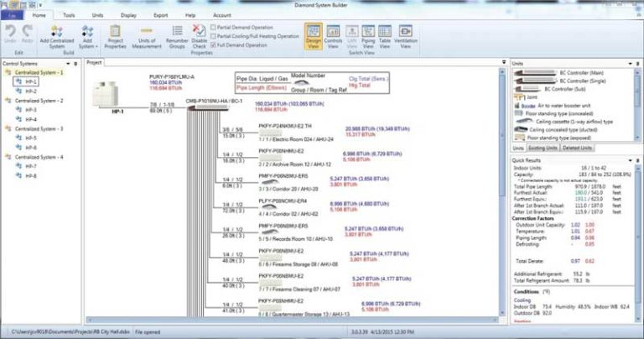Select HP-2 in Control Systems tree
This screenshot has width=644, height=339.
coord(31,91)
